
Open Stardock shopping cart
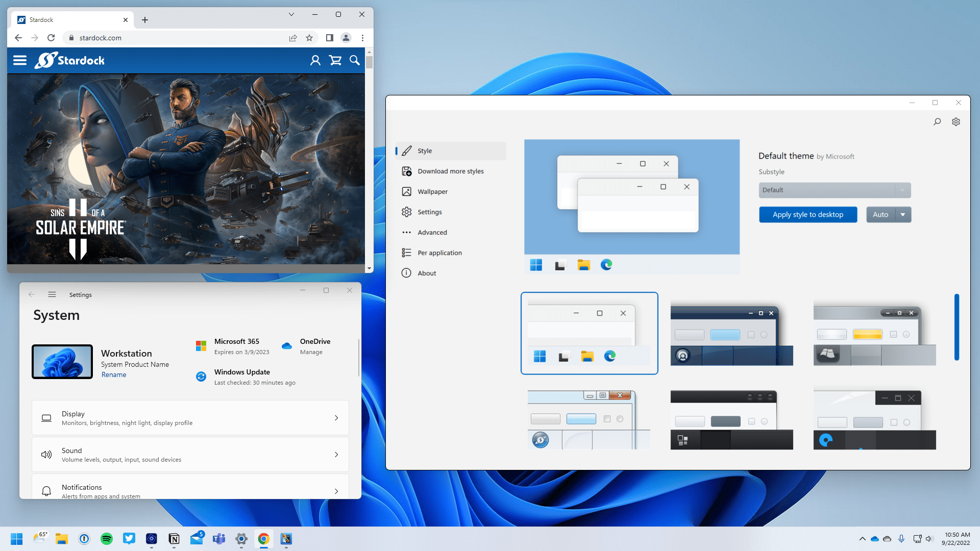(x=335, y=61)
